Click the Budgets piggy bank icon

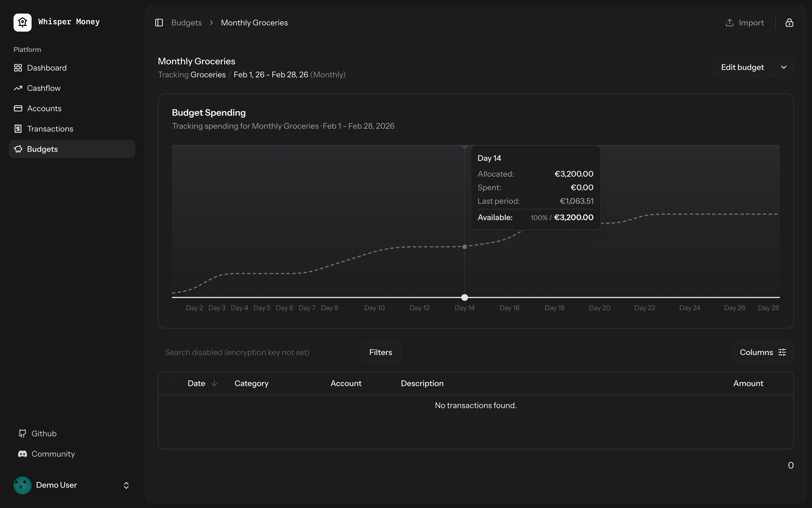(x=18, y=149)
